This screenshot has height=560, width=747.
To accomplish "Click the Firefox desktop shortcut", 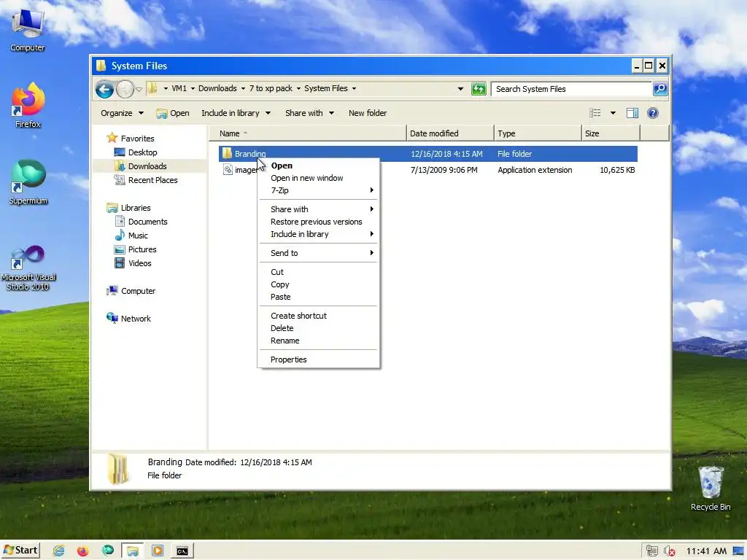I will [28, 106].
